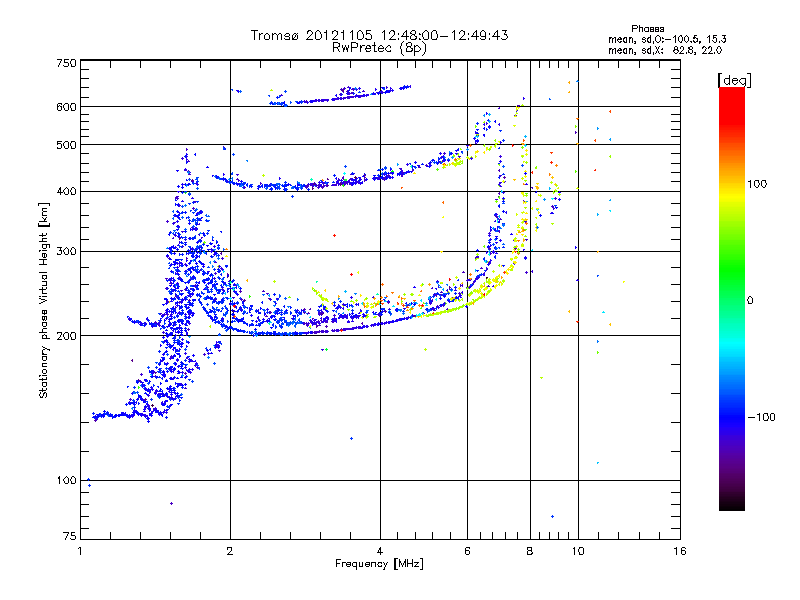Click the '100' y-axis tick label

click(x=66, y=481)
